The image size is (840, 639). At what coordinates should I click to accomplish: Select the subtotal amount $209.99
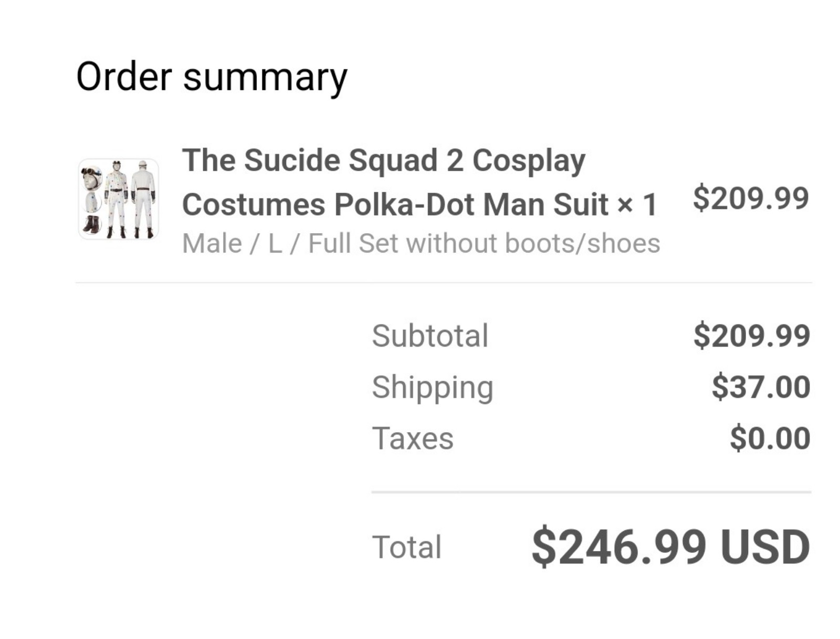point(751,336)
